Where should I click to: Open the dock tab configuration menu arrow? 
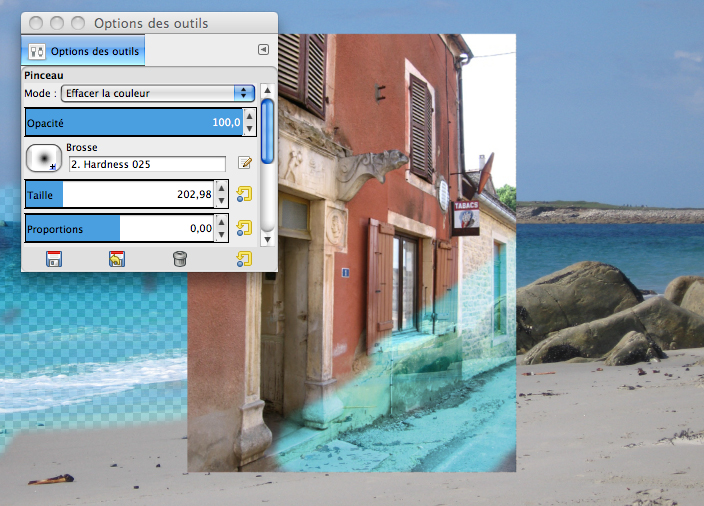pyautogui.click(x=264, y=49)
